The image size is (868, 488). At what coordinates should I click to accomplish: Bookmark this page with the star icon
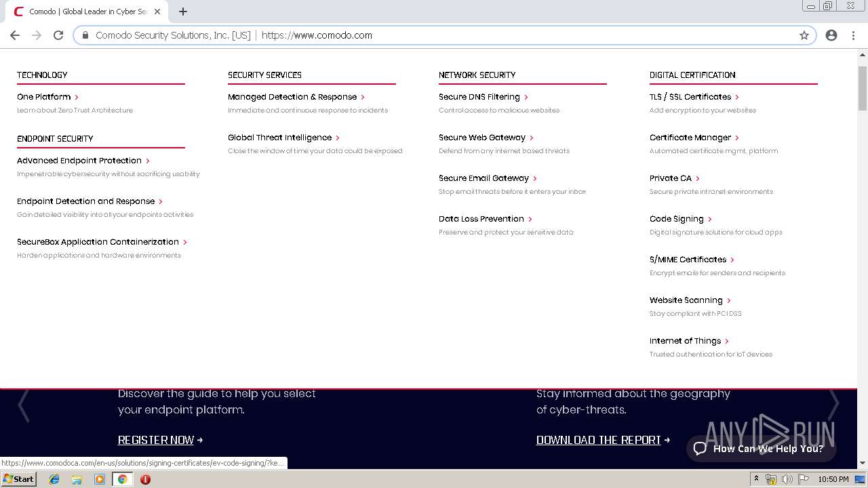tap(804, 35)
